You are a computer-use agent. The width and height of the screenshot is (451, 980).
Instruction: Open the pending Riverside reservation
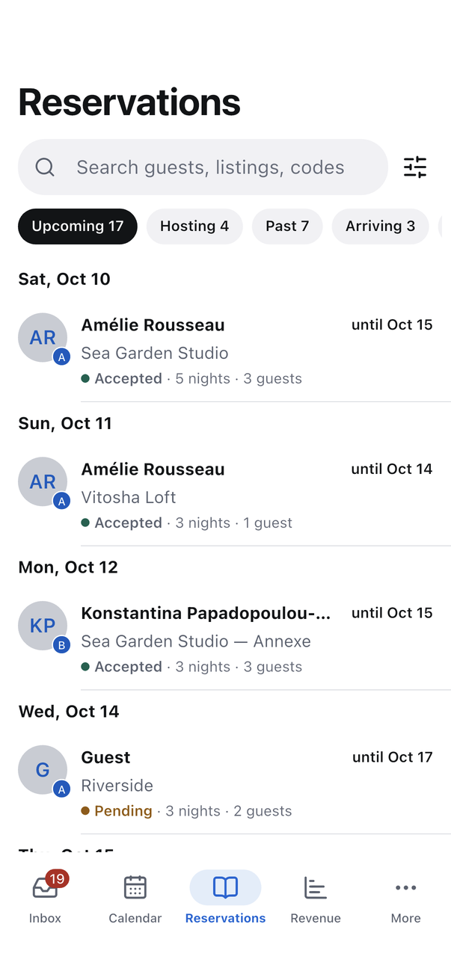click(x=234, y=784)
